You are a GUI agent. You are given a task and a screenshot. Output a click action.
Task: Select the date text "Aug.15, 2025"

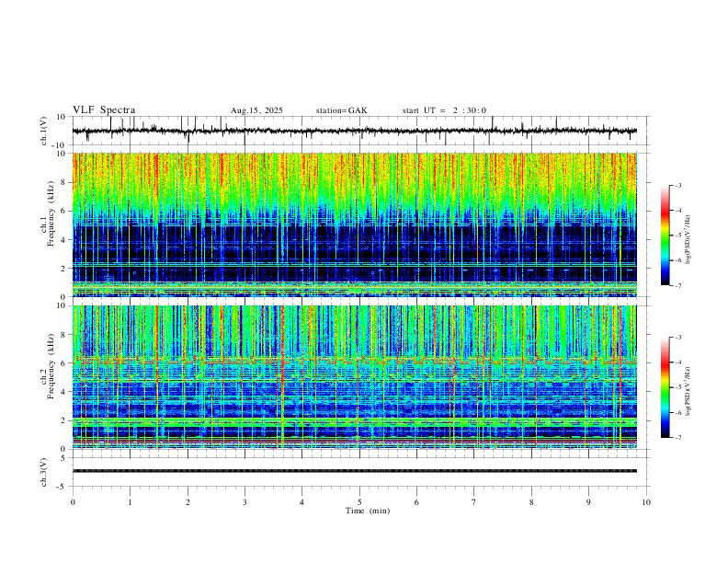point(256,110)
